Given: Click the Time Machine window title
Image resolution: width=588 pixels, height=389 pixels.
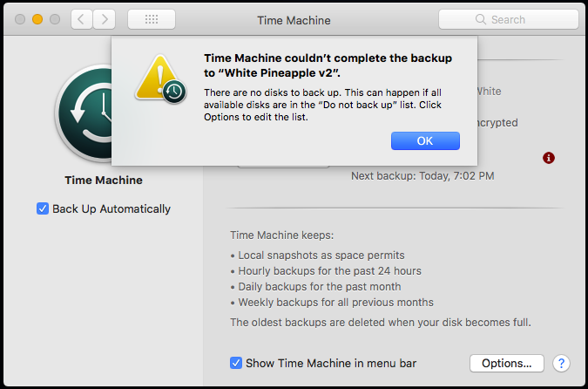Looking at the screenshot, I should pyautogui.click(x=294, y=20).
